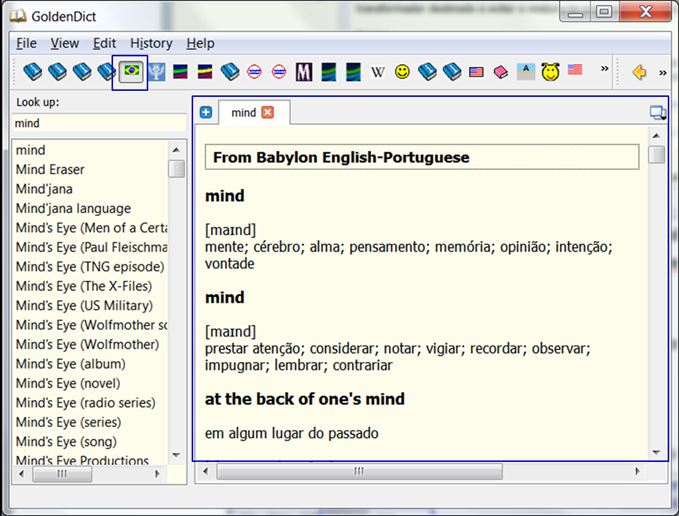Click the caduceus medical dictionary icon
The height and width of the screenshot is (516, 679).
(156, 72)
